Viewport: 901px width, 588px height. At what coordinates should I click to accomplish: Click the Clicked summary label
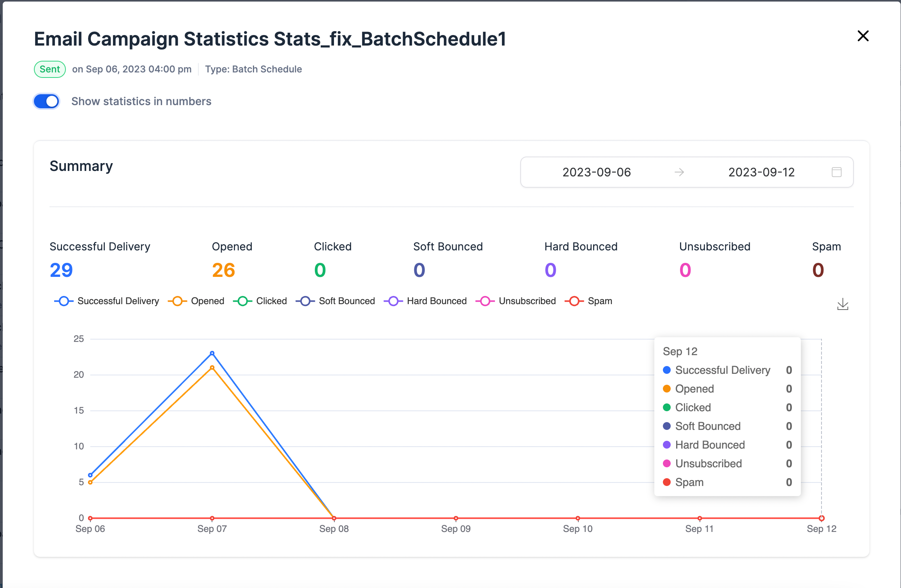coord(333,246)
